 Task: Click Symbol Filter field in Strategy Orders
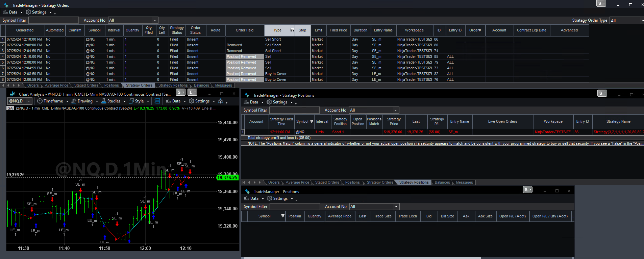pos(54,20)
